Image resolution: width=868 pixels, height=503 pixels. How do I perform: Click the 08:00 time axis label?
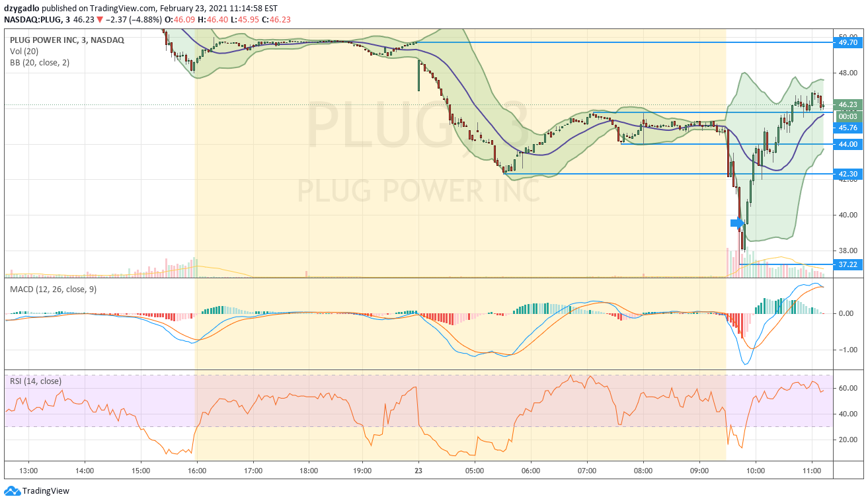coord(643,471)
